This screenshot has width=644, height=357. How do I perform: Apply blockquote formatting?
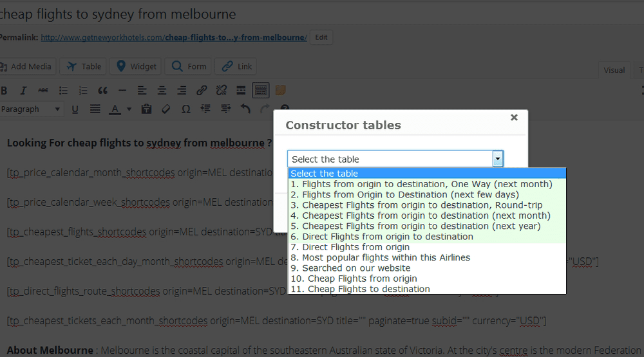[x=102, y=90]
